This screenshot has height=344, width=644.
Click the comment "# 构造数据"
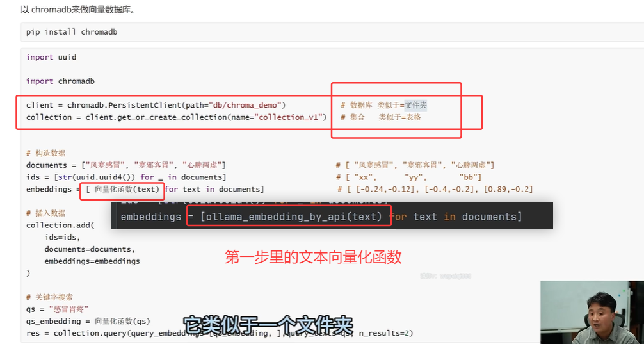tap(45, 153)
